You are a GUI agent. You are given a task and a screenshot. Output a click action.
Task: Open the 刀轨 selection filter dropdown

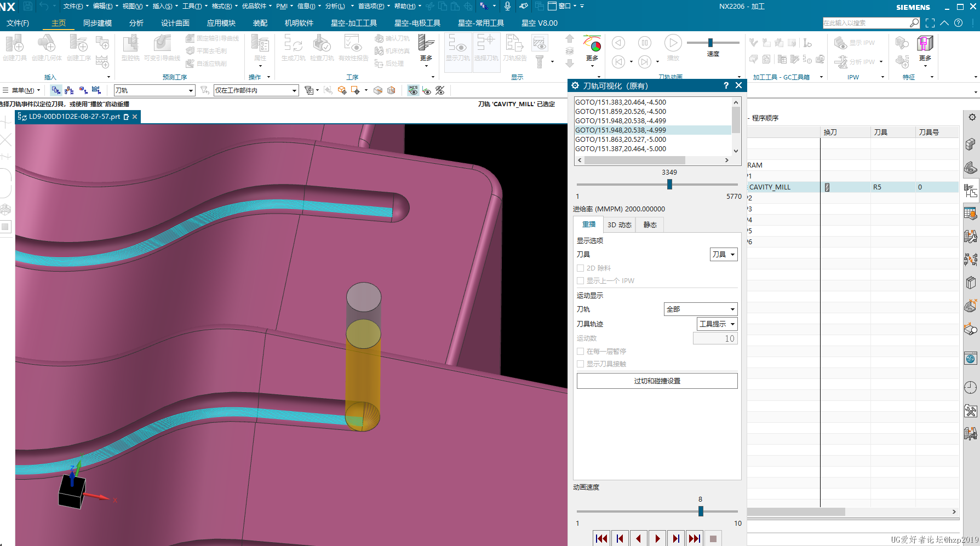154,90
